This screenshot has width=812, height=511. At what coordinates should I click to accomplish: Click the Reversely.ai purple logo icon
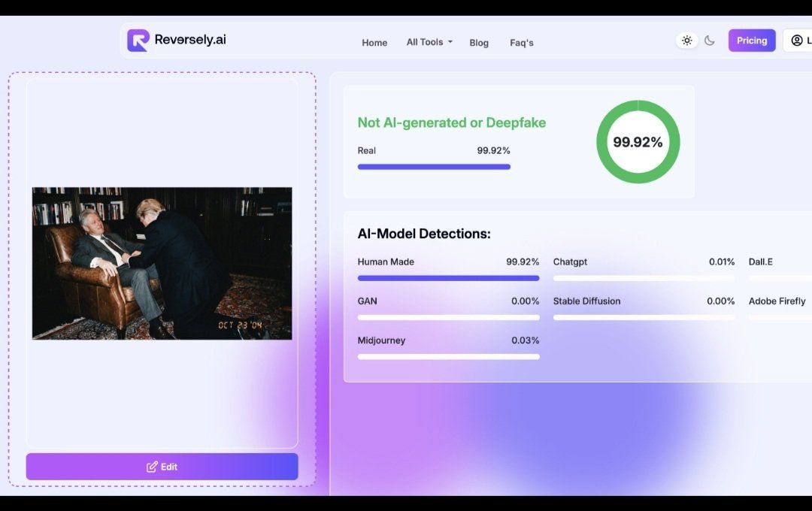point(138,41)
